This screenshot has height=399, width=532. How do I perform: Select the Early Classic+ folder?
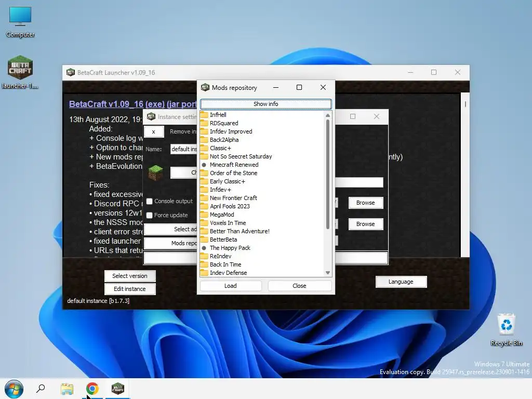point(222,181)
